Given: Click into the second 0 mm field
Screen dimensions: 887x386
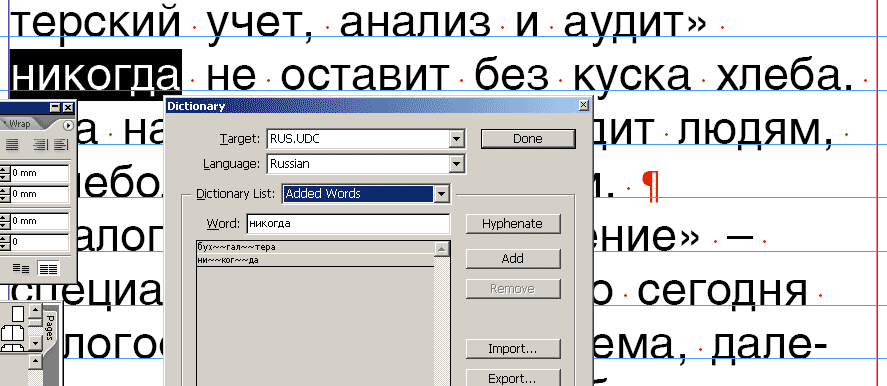Looking at the screenshot, I should point(40,194).
